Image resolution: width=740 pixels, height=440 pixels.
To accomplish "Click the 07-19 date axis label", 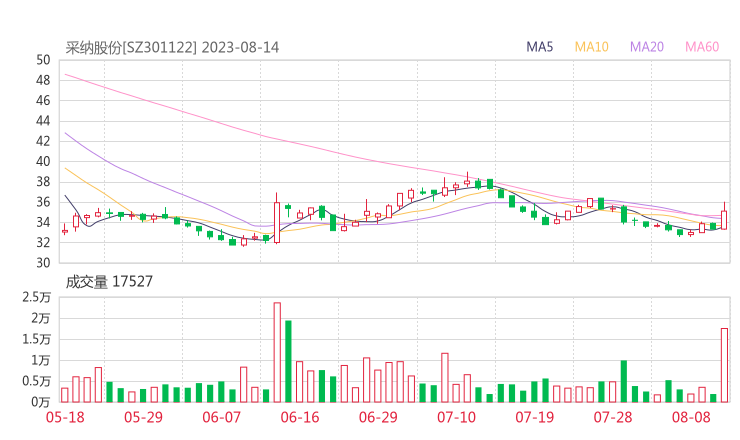I will point(535,417).
